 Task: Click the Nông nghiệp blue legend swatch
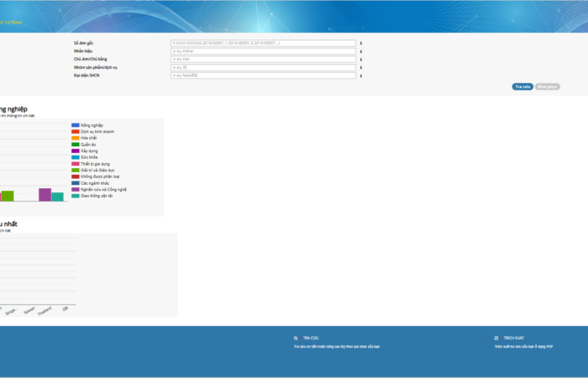coord(76,125)
